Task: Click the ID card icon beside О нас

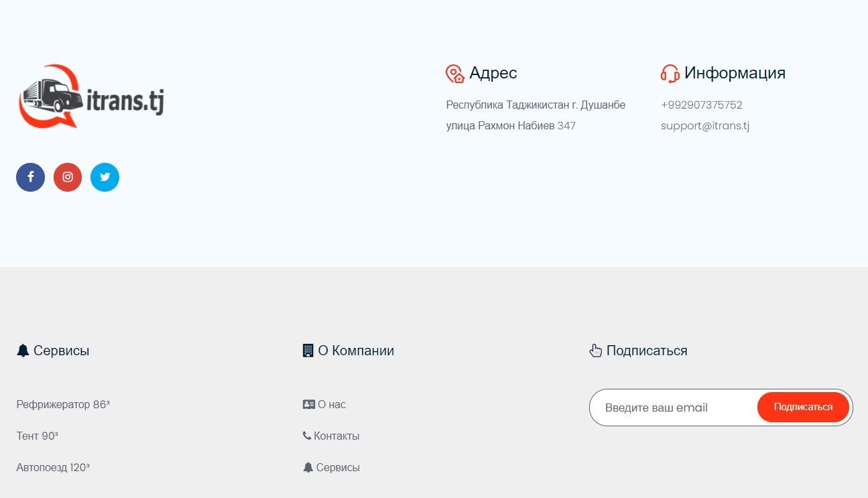Action: coord(308,405)
